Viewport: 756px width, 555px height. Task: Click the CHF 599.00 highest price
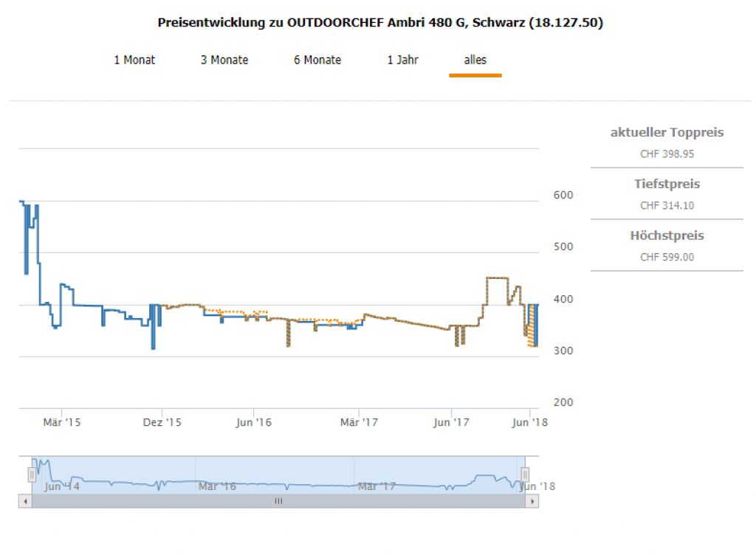(x=667, y=258)
